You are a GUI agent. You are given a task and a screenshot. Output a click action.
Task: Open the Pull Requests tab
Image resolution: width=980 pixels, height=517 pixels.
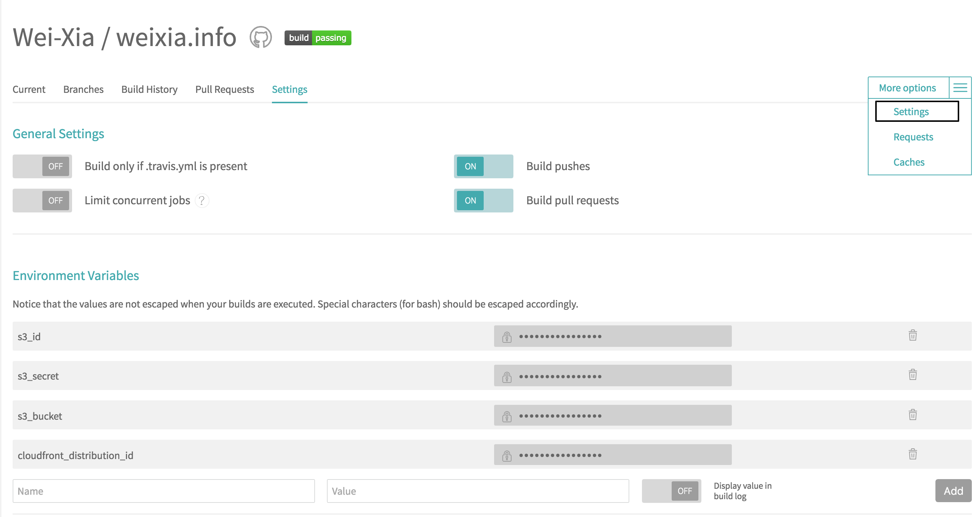[224, 90]
